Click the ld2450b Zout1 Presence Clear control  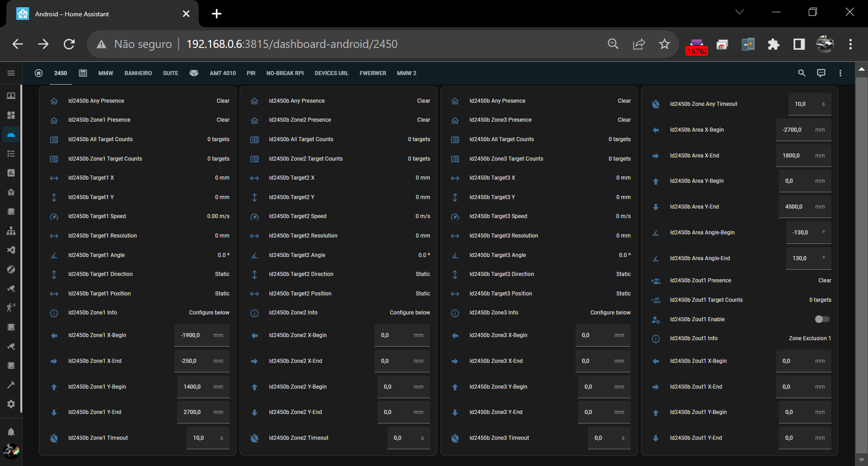(x=825, y=280)
